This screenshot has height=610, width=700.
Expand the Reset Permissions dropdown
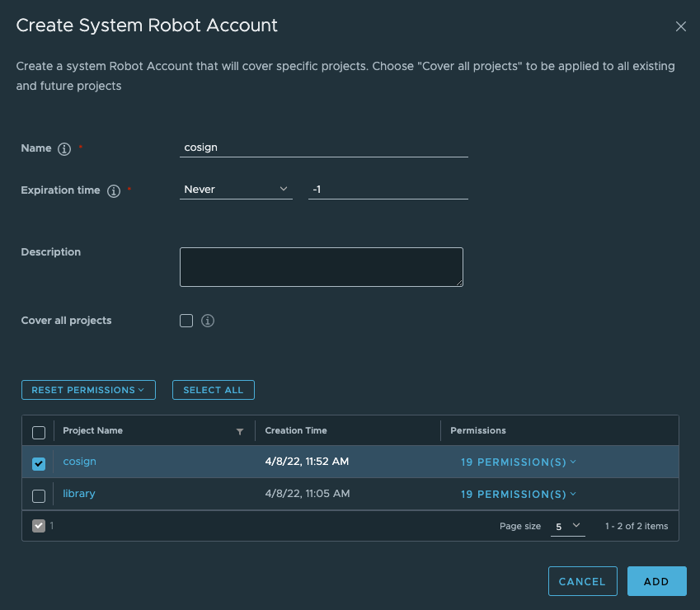(88, 390)
